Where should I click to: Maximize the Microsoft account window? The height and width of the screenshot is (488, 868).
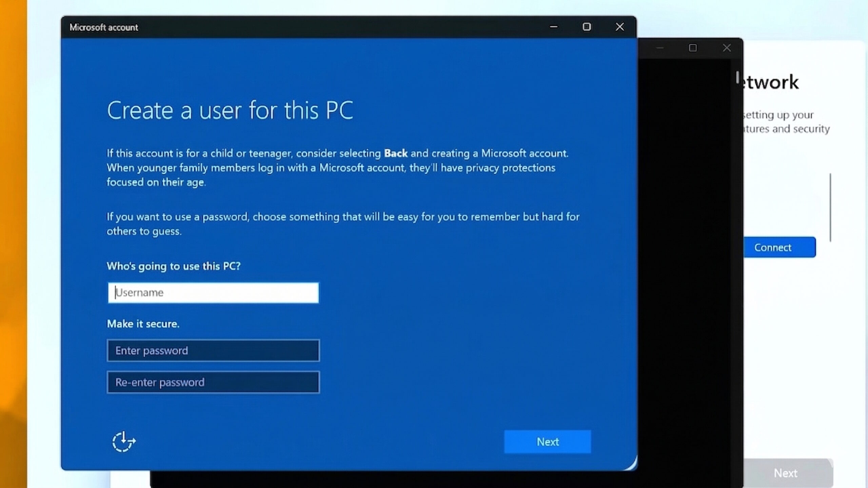[x=587, y=27]
